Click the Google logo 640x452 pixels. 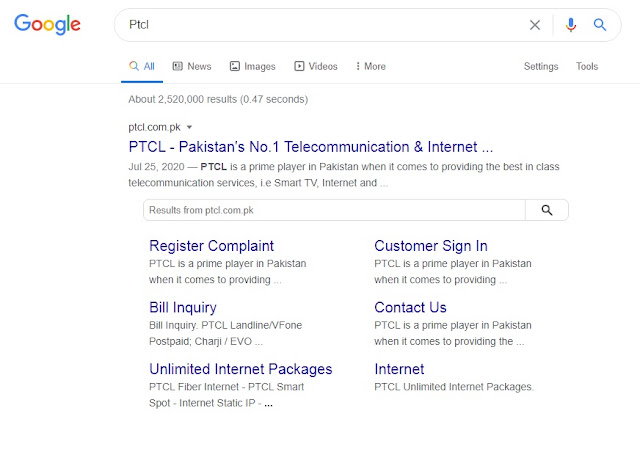click(47, 24)
